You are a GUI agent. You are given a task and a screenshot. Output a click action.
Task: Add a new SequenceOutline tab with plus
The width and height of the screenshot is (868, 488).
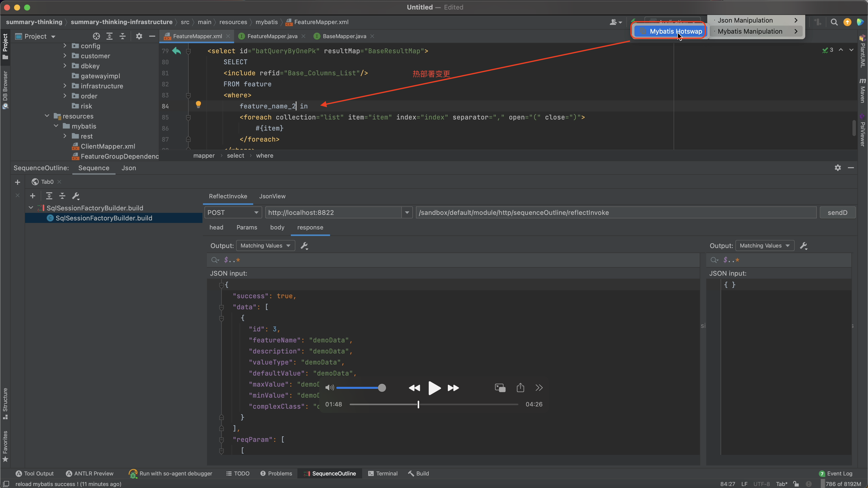click(18, 182)
